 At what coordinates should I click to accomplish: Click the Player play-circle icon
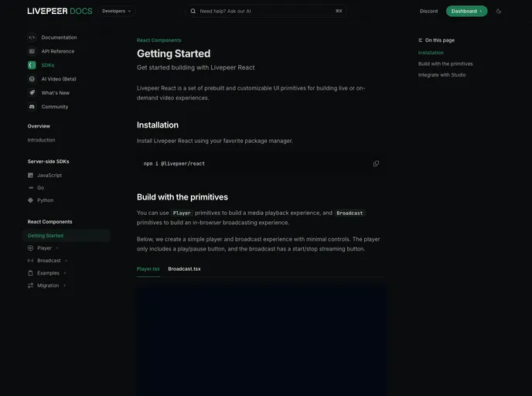[x=30, y=248]
